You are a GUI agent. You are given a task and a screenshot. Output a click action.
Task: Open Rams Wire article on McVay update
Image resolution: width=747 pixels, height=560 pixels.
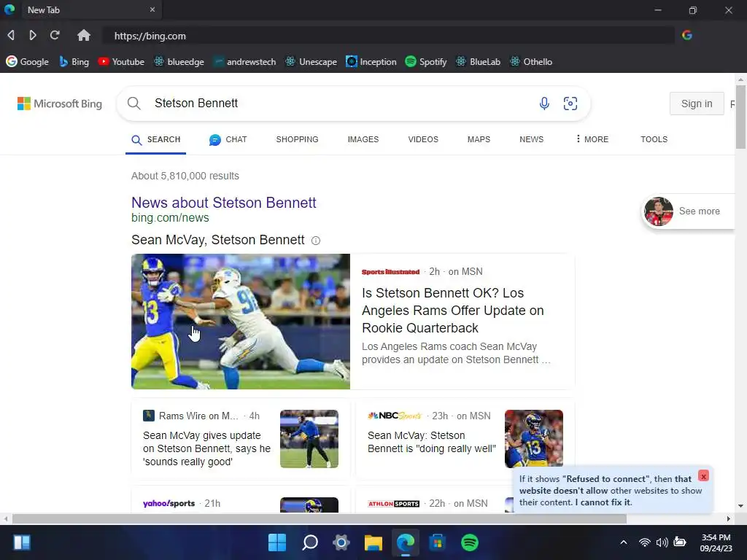(x=206, y=448)
